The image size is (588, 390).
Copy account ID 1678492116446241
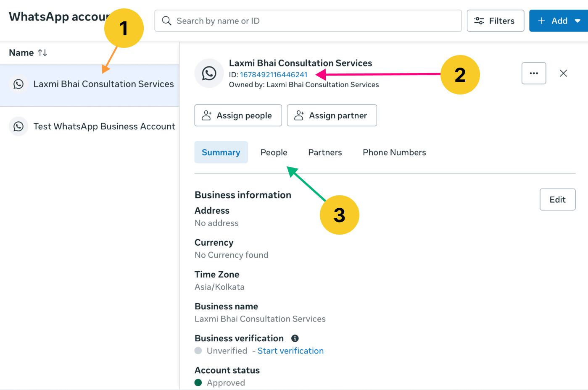[274, 75]
